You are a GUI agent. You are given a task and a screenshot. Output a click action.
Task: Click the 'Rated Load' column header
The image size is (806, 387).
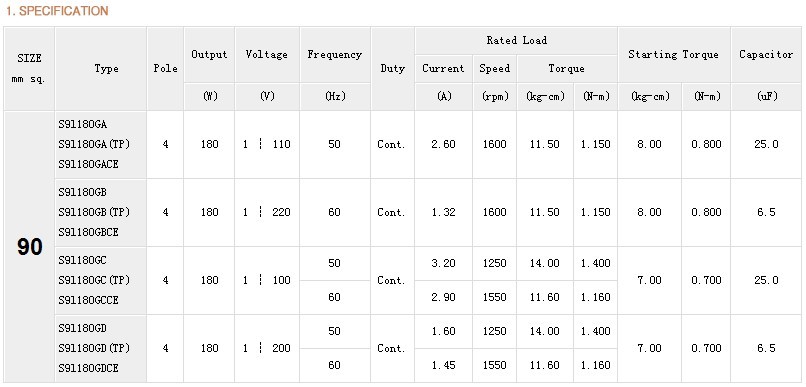(x=516, y=41)
